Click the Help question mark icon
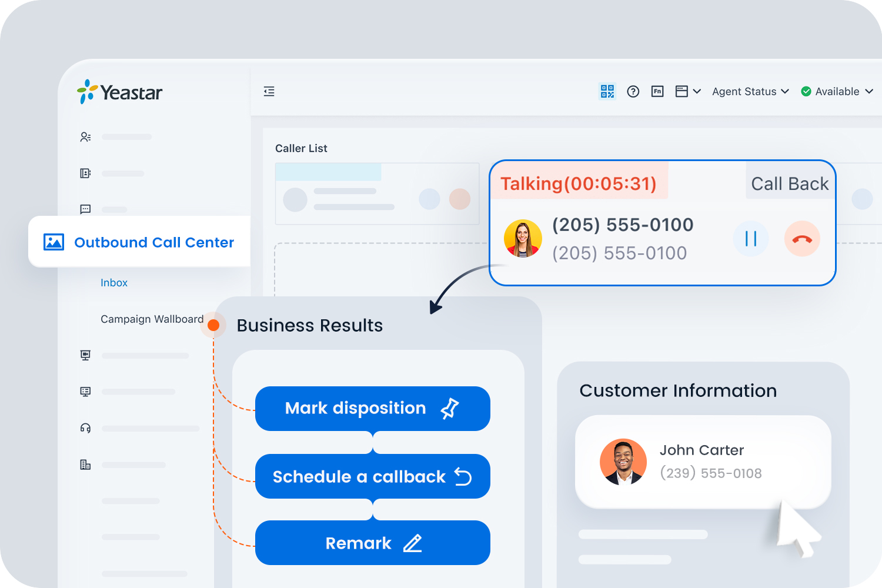Image resolution: width=882 pixels, height=588 pixels. point(633,91)
